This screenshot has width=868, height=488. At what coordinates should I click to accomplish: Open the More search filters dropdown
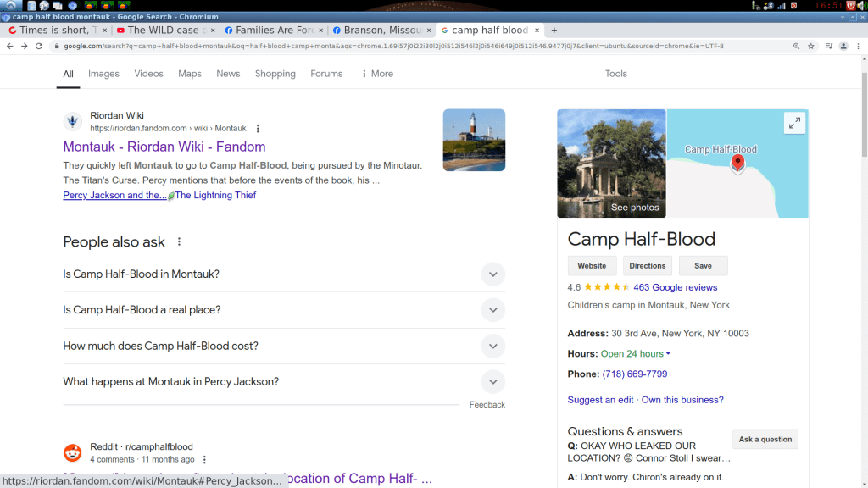377,74
